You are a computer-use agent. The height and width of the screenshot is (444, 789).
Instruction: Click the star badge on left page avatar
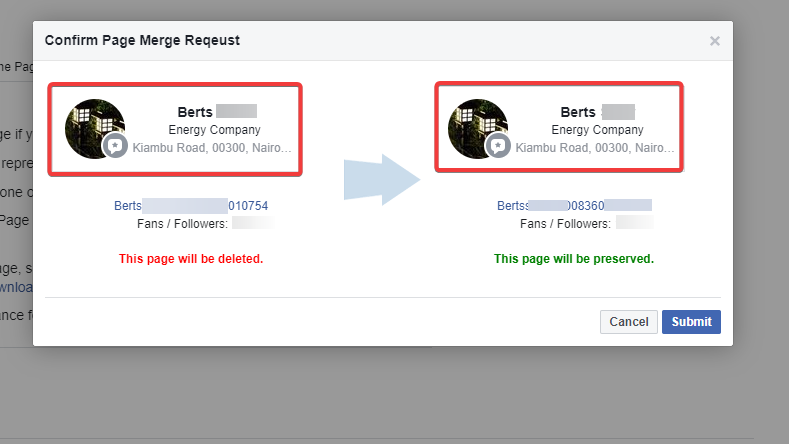point(115,146)
